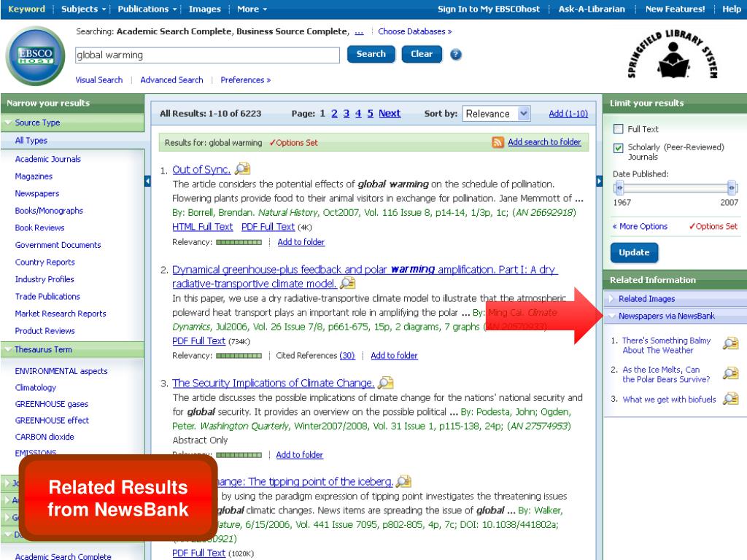Viewport: 747px width, 560px height.
Task: Open the Publications dropdown menu
Action: (147, 9)
